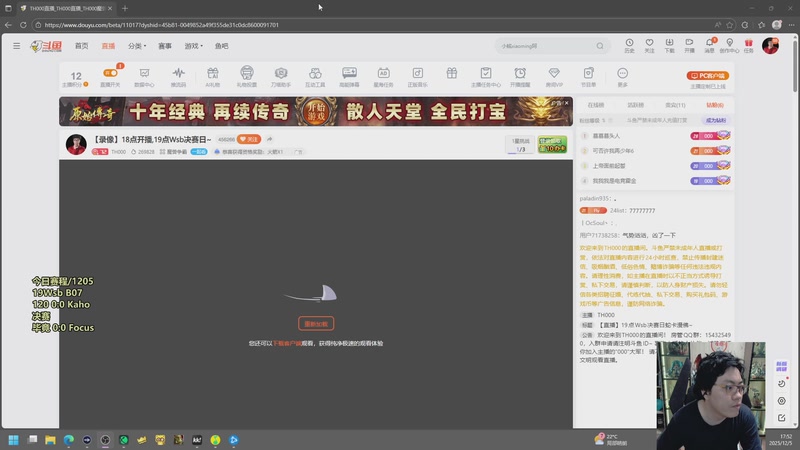The image size is (800, 450).
Task: Open the hamburger menu beside Douyu logo
Action: (17, 46)
